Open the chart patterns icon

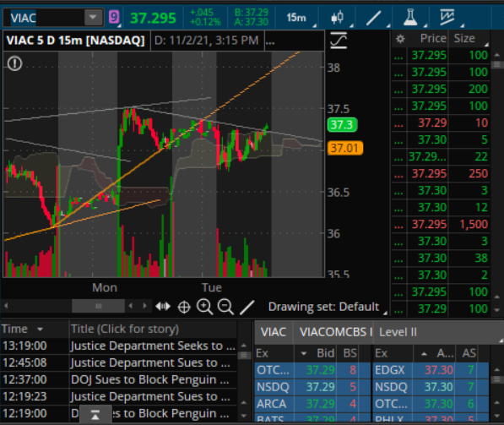(x=447, y=18)
